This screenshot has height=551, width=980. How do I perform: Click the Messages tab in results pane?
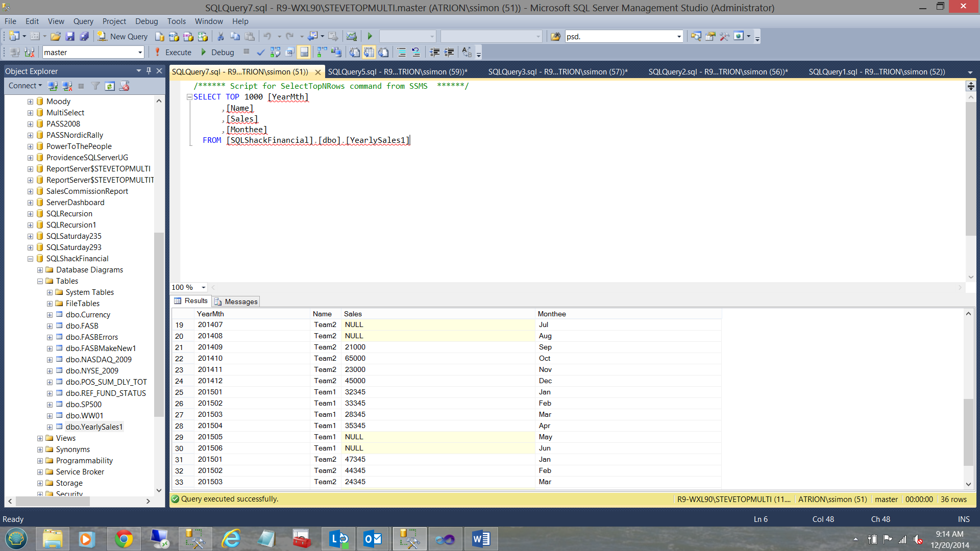(x=236, y=302)
